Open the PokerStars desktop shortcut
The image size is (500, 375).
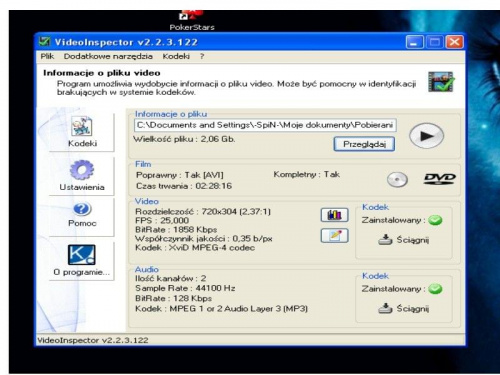[192, 21]
